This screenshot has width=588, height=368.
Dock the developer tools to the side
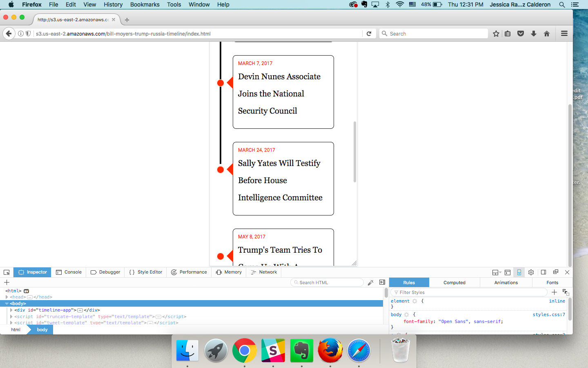click(x=543, y=272)
